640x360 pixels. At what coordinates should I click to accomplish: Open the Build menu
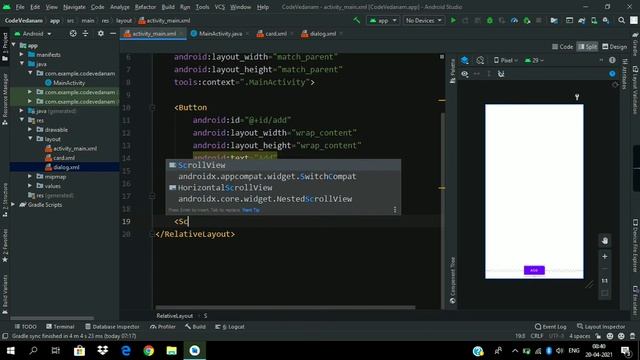[x=168, y=7]
